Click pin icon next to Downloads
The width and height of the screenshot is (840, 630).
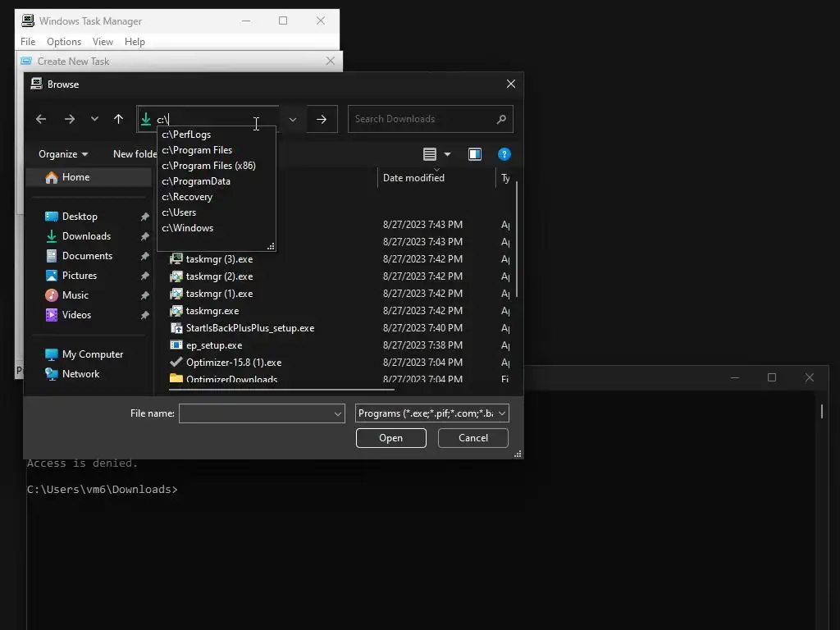[144, 236]
